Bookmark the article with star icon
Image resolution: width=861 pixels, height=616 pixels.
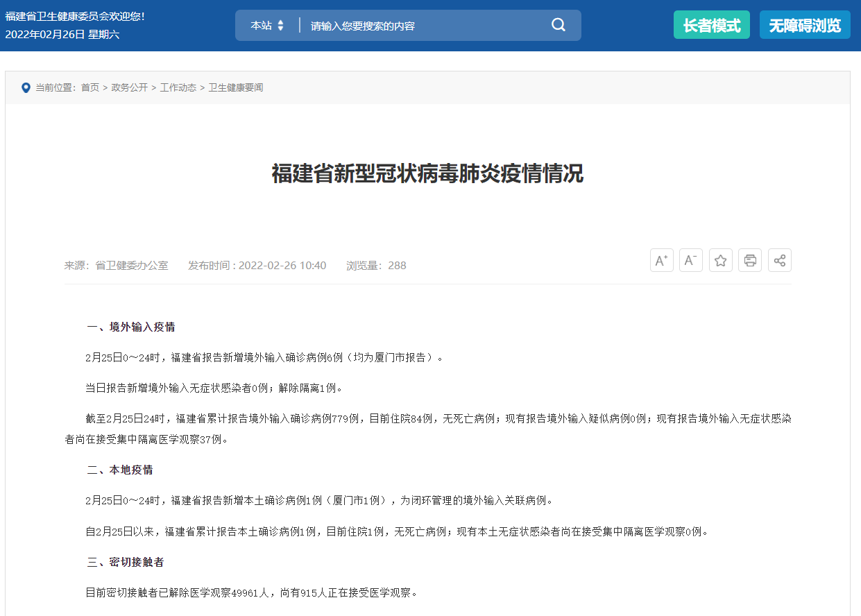pos(721,260)
